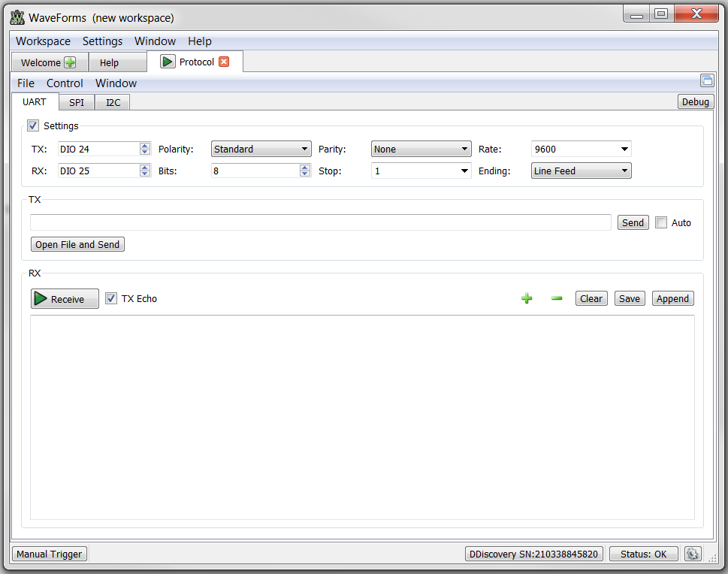Open the Help menu in menu bar
728x574 pixels.
(200, 41)
